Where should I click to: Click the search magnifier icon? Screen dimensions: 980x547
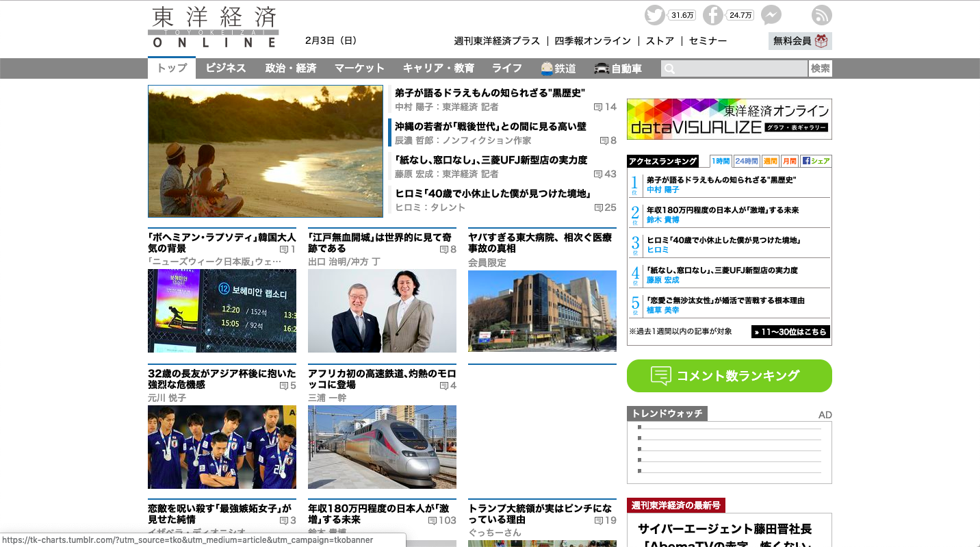pyautogui.click(x=670, y=68)
